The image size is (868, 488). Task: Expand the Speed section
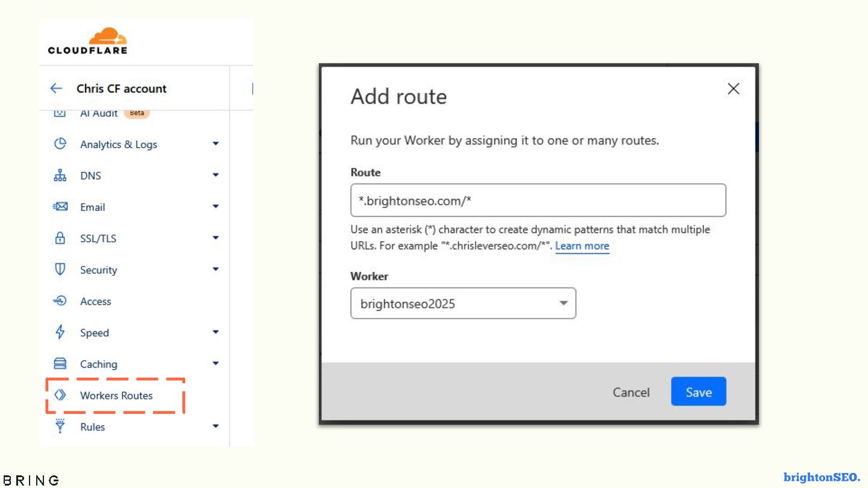pos(215,332)
